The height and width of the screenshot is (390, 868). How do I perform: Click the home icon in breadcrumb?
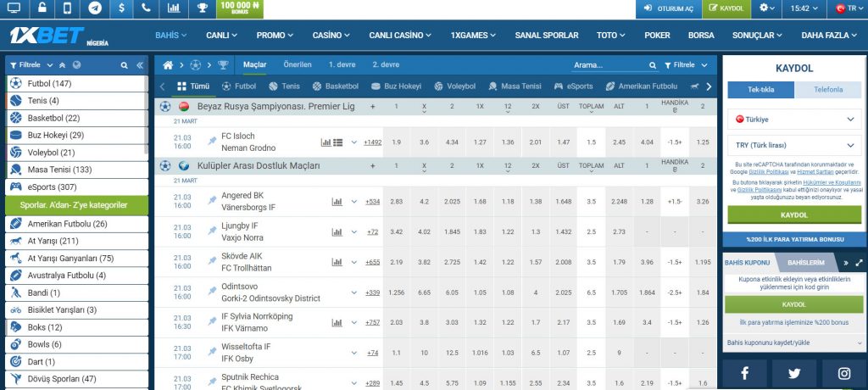[x=168, y=65]
